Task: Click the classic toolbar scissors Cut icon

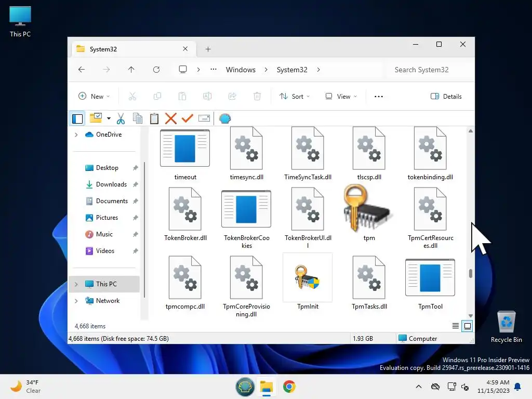Action: tap(121, 118)
